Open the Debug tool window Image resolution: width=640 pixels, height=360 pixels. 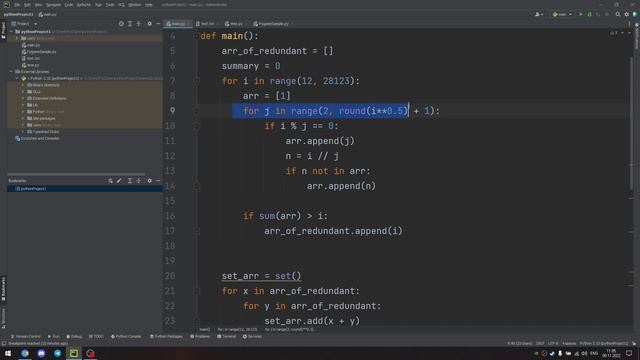tap(74, 336)
